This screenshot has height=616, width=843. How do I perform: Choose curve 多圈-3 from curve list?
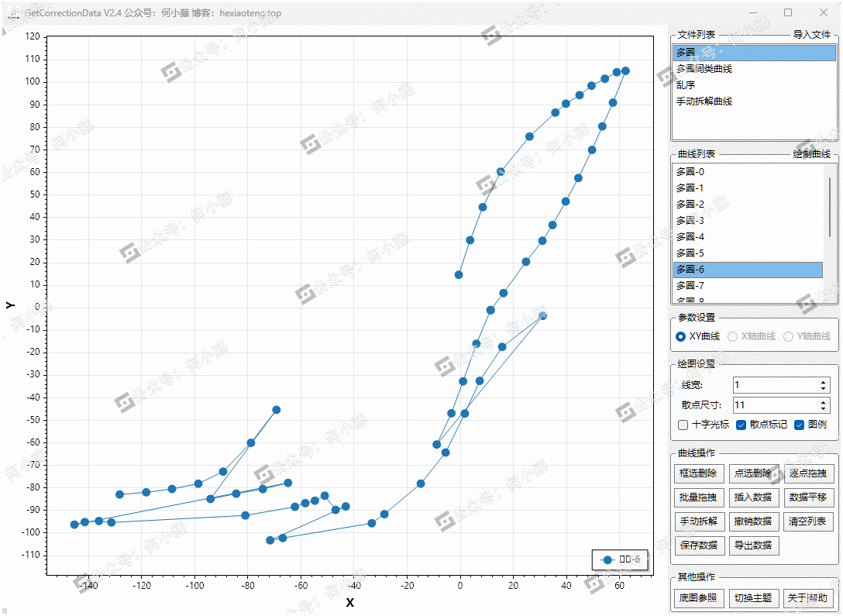point(690,221)
